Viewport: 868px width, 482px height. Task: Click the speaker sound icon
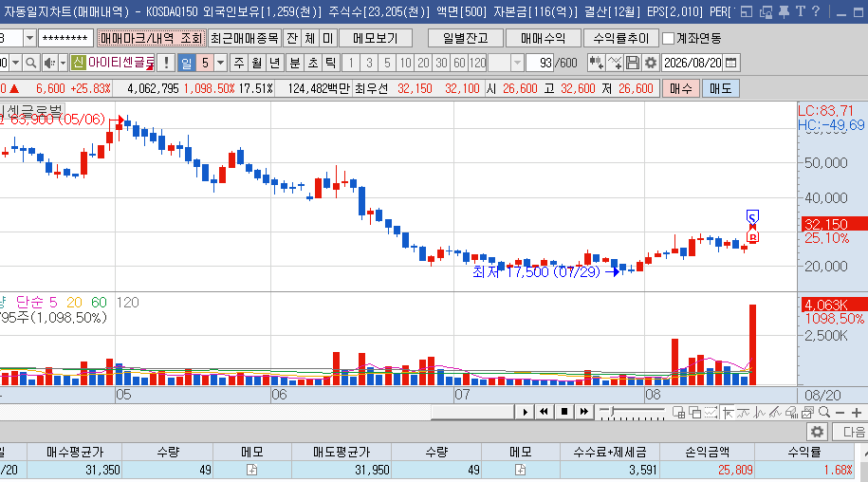pyautogui.click(x=49, y=63)
